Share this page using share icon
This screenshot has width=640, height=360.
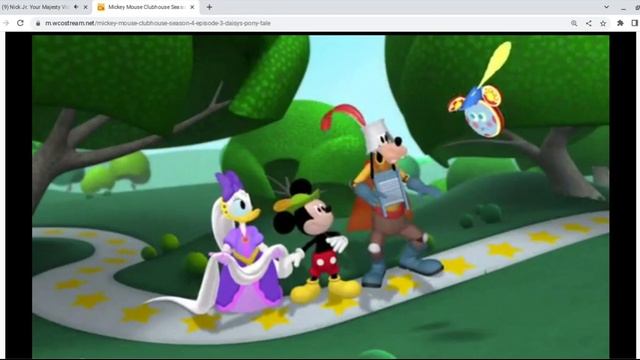coord(589,23)
